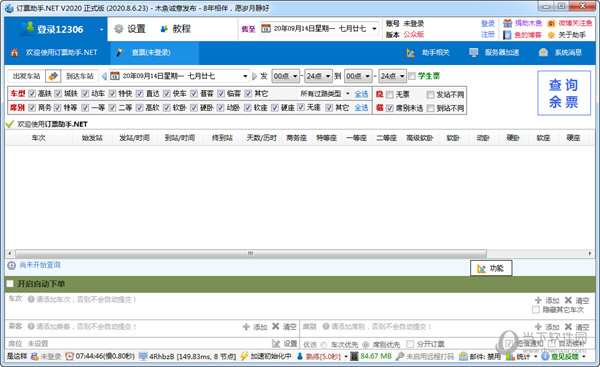Click the 关于助手 sun icon
Image resolution: width=600 pixels, height=367 pixels.
[551, 35]
